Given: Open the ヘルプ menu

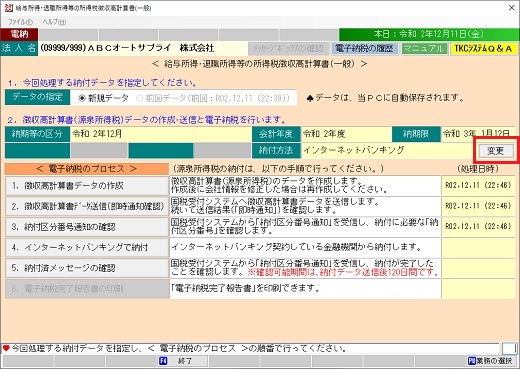Looking at the screenshot, I should [54, 22].
